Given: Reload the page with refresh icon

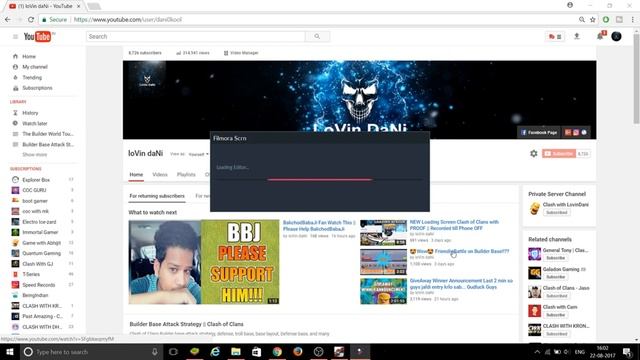Looking at the screenshot, I should point(31,19).
